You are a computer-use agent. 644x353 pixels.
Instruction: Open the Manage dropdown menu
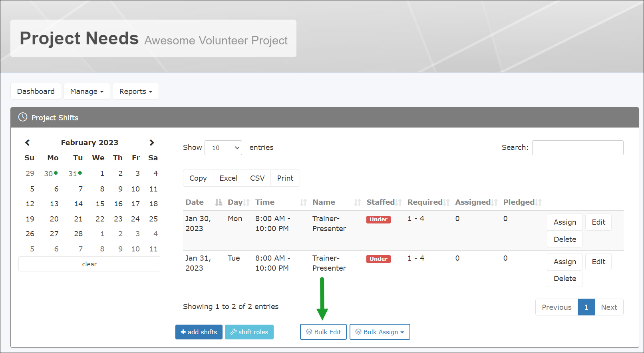tap(87, 92)
